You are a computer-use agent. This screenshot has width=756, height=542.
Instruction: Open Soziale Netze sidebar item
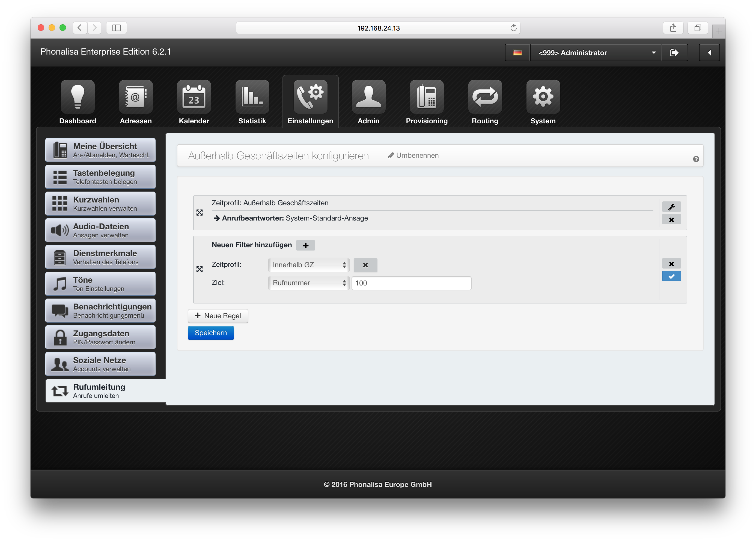pos(100,364)
